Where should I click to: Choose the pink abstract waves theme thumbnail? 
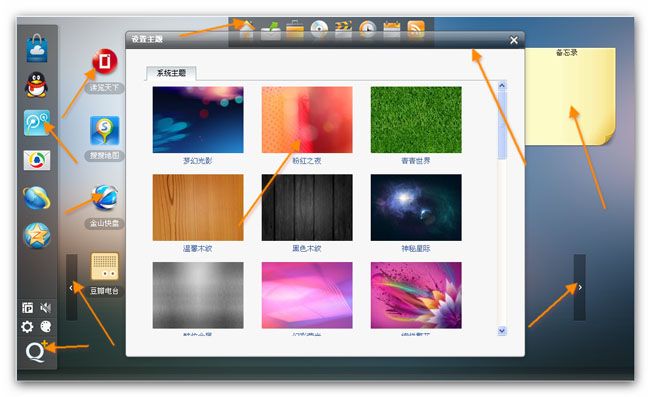click(307, 295)
